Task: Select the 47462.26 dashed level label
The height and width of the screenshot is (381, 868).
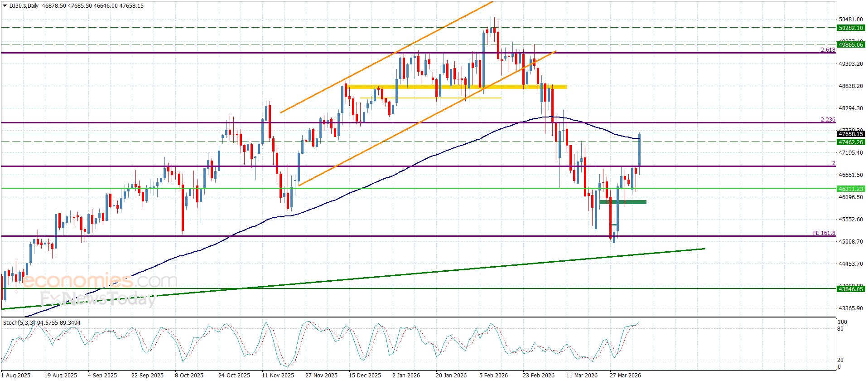Action: click(x=850, y=142)
